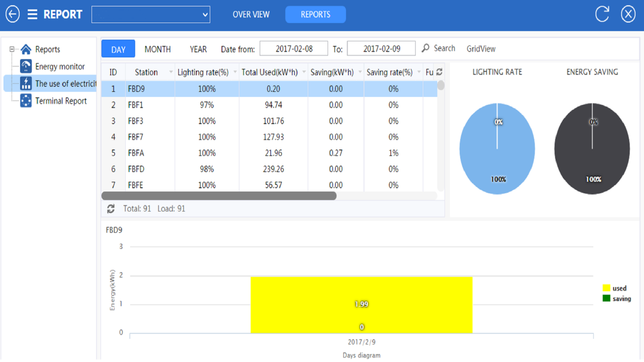Screen dimensions: 644x362
Task: Click 'The use of electricity' report icon
Action: [x=27, y=83]
